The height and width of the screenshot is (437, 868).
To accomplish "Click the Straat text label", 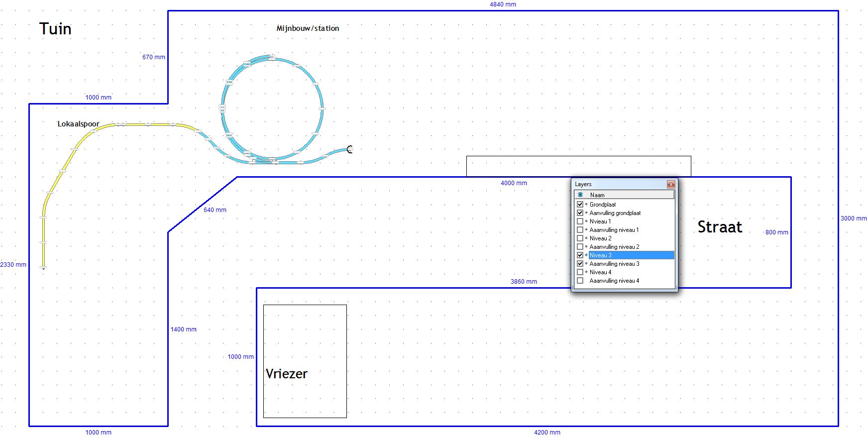I will point(720,227).
